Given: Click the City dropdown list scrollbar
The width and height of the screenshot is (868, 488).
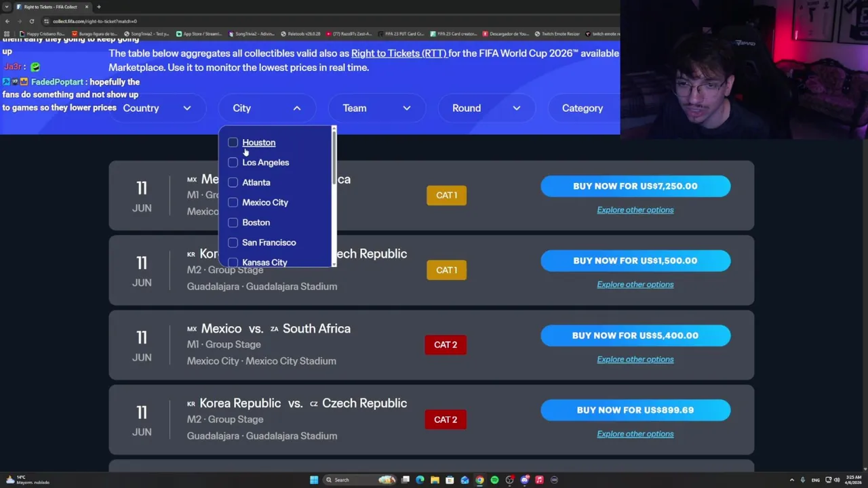Looking at the screenshot, I should pyautogui.click(x=334, y=157).
